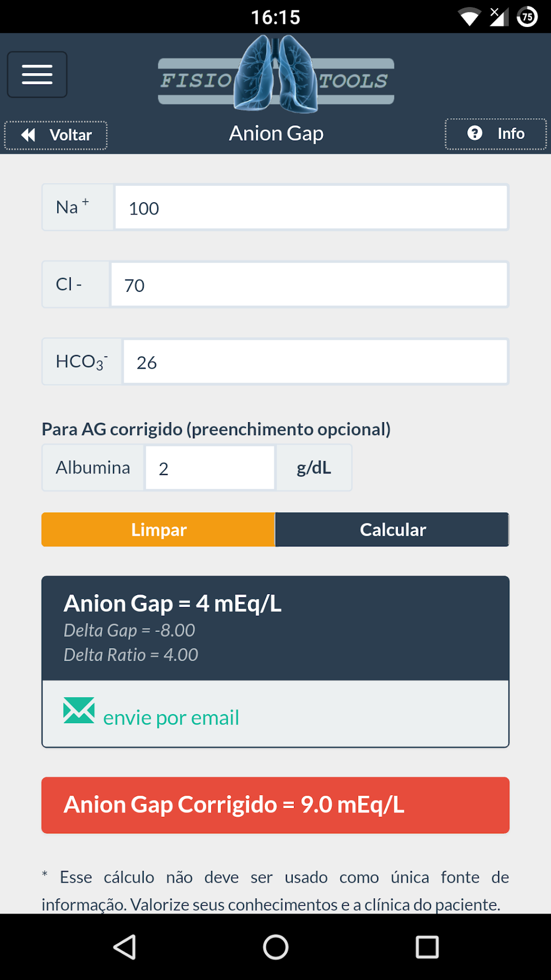Tap the Anion Gap result panel
551x980 pixels.
point(275,628)
